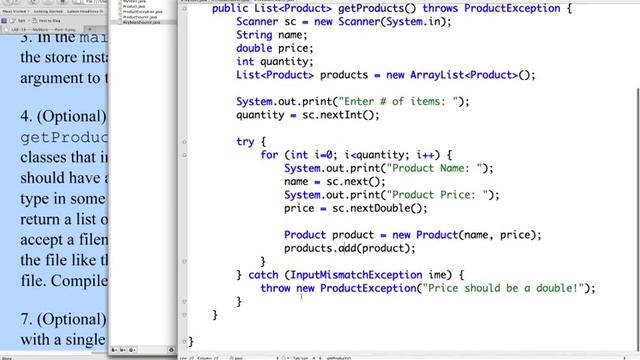Click 'InputMismatchException' in the catch clause
The height and width of the screenshot is (360, 640).
(x=356, y=275)
